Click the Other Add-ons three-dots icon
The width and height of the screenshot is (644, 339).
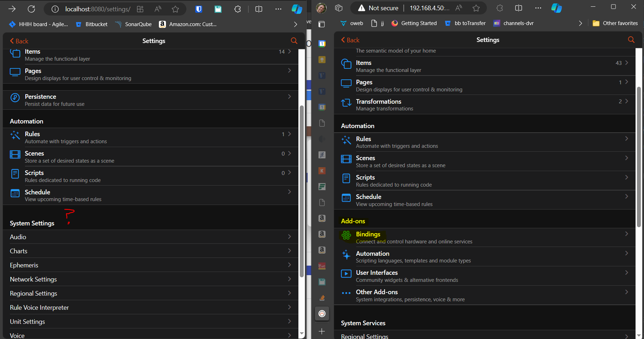click(x=346, y=293)
